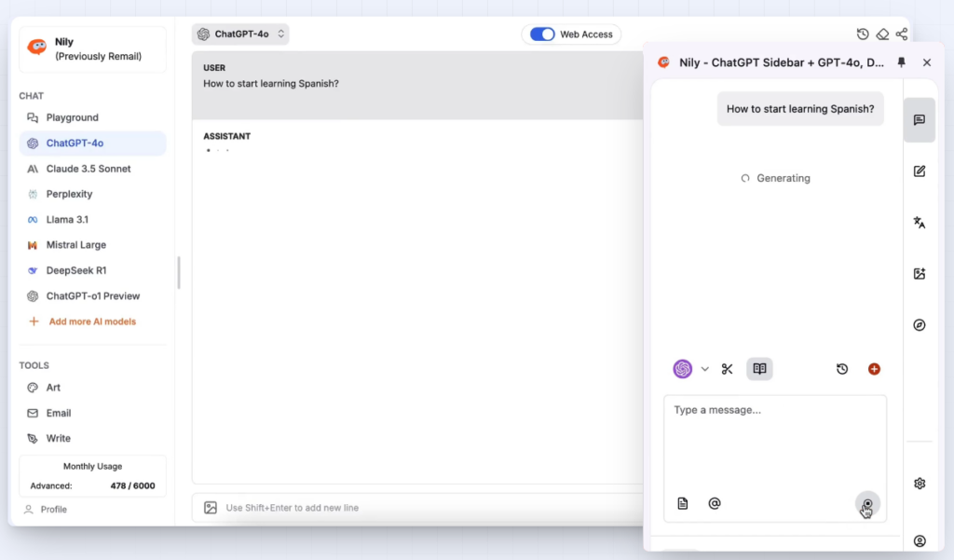Select Playground in the chat list
This screenshot has width=954, height=560.
coord(92,117)
